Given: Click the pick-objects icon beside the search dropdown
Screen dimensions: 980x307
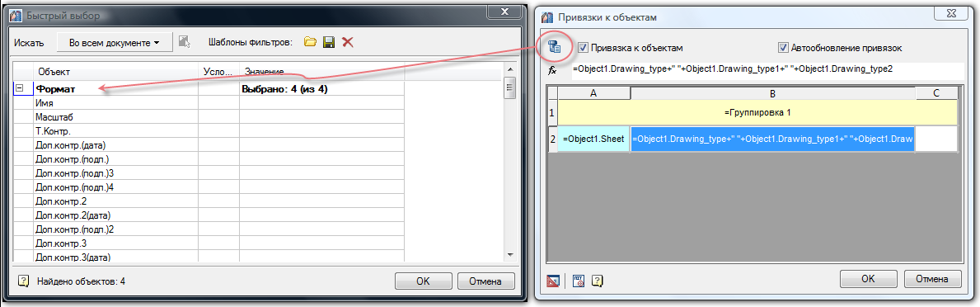Looking at the screenshot, I should (x=184, y=43).
